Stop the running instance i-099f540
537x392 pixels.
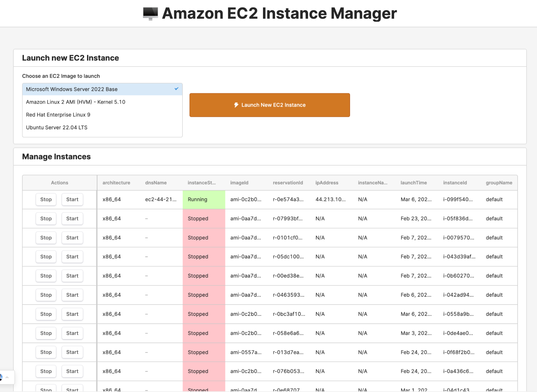[46, 199]
